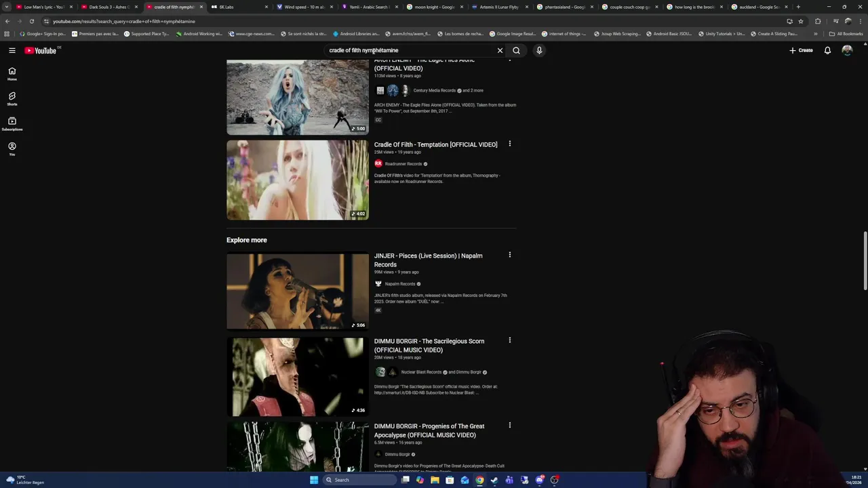This screenshot has width=868, height=488.
Task: Open a new browser tab with plus
Action: coord(798,7)
